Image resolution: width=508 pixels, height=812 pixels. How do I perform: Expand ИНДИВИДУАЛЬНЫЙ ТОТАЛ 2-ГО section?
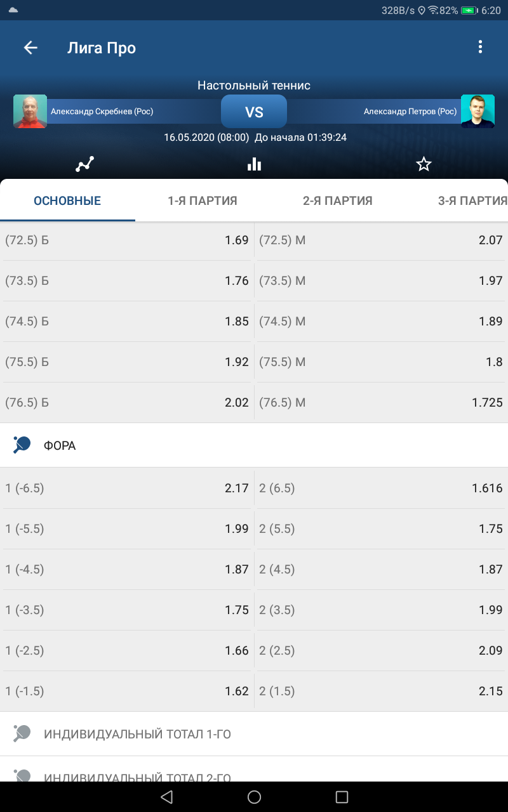coord(254,770)
